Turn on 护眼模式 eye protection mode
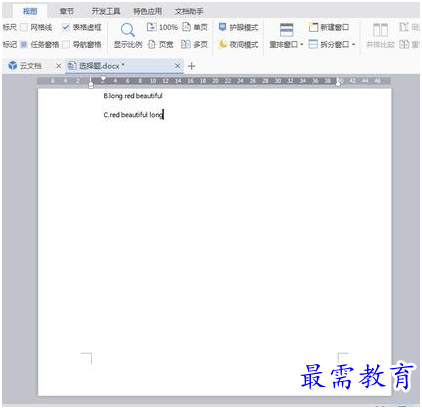Image resolution: width=422 pixels, height=408 pixels. coord(238,27)
